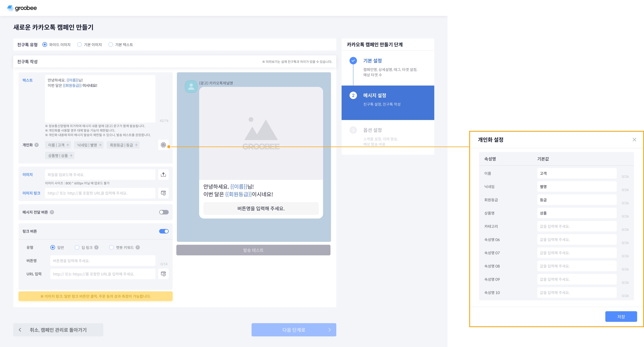
Task: Click the image upload icon
Action: click(163, 174)
